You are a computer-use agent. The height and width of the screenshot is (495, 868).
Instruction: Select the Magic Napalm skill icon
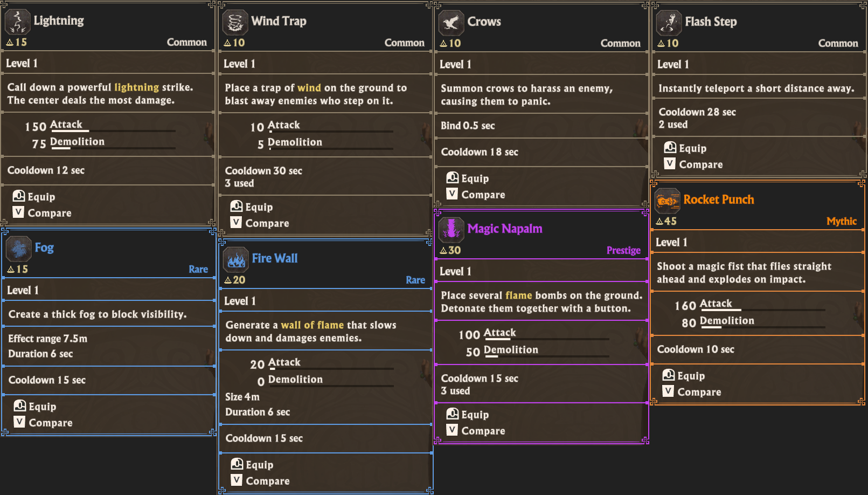(452, 230)
